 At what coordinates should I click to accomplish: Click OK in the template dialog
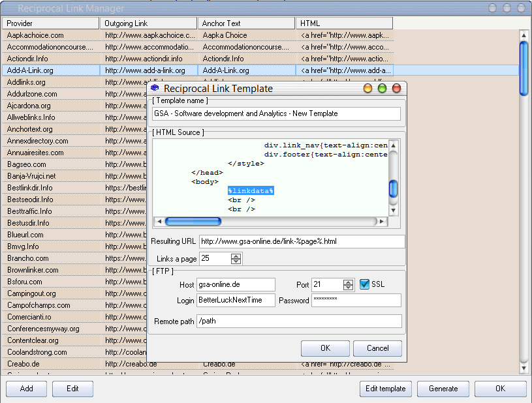325,348
